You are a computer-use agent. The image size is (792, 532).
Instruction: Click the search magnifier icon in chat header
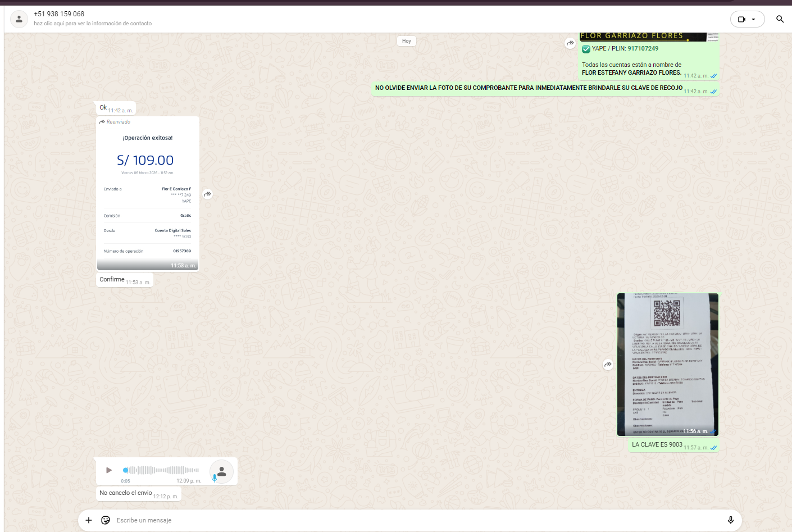(780, 19)
